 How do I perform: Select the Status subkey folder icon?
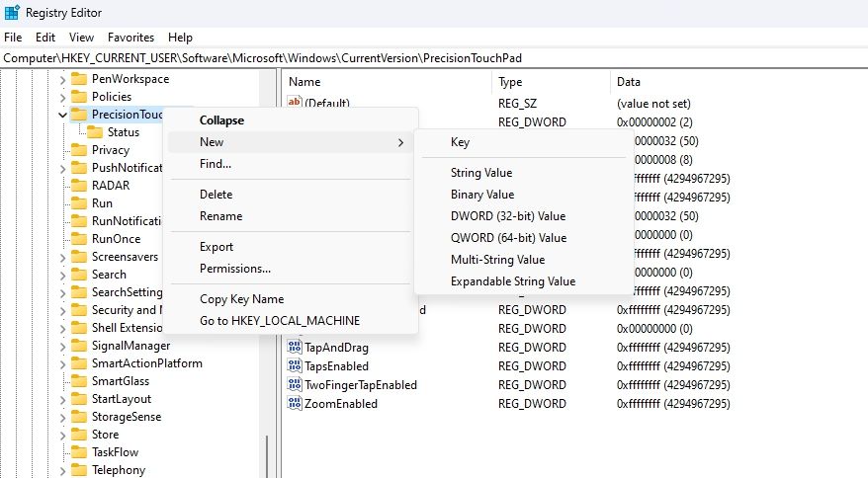point(95,132)
